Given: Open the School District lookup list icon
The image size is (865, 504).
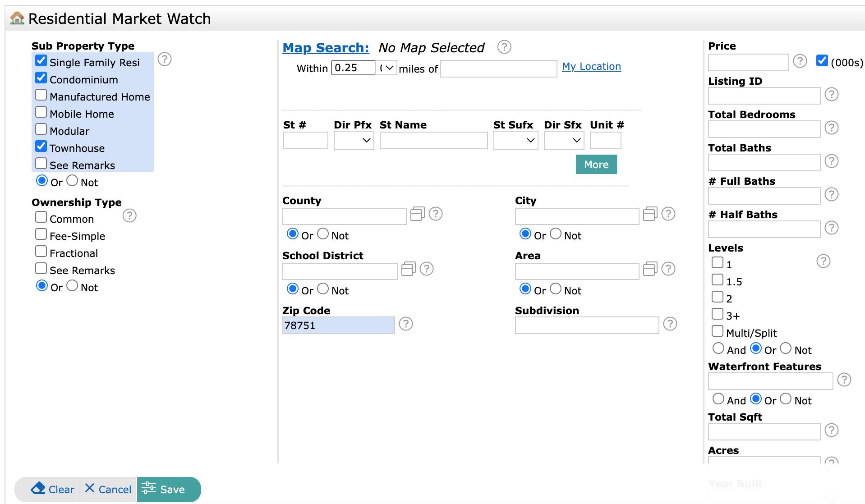Looking at the screenshot, I should 408,269.
